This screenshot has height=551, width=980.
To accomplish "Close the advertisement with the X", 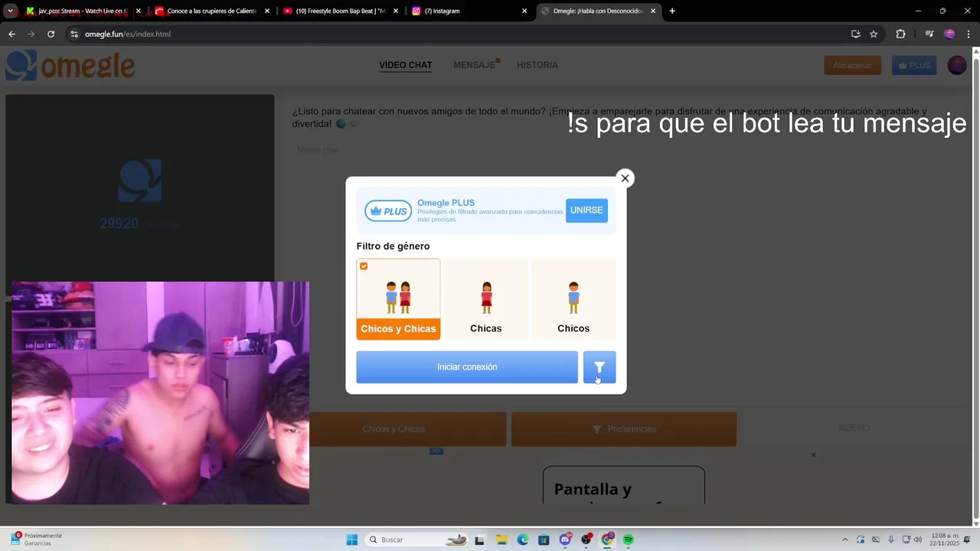I will [813, 455].
